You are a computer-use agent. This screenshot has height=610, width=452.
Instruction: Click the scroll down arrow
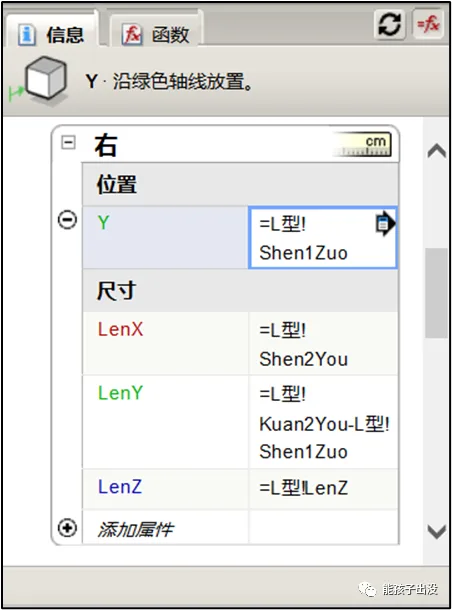point(436,531)
